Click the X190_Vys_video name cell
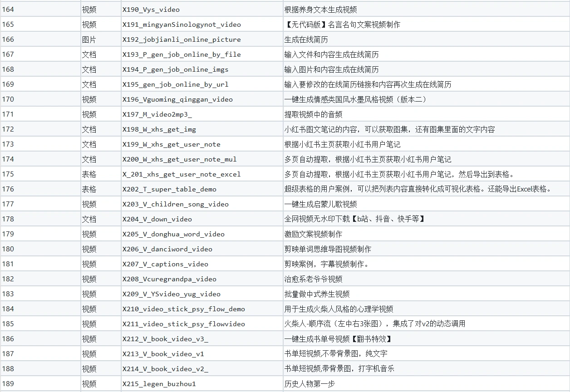This screenshot has height=392, width=570. point(151,10)
